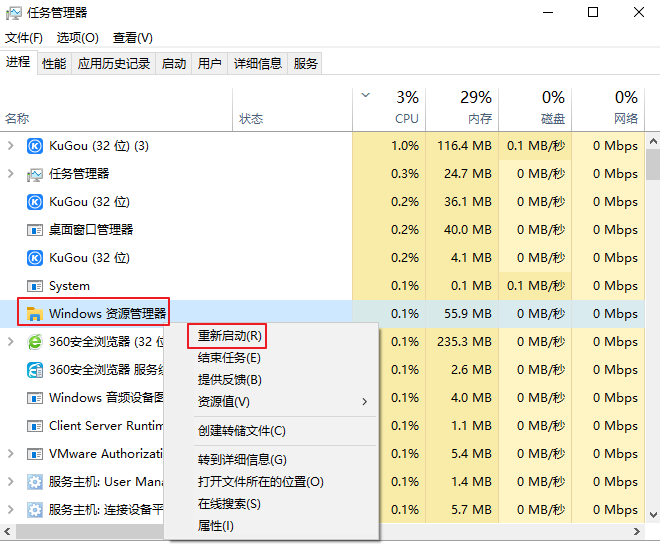Open the 文件(F) menu

[x=24, y=38]
